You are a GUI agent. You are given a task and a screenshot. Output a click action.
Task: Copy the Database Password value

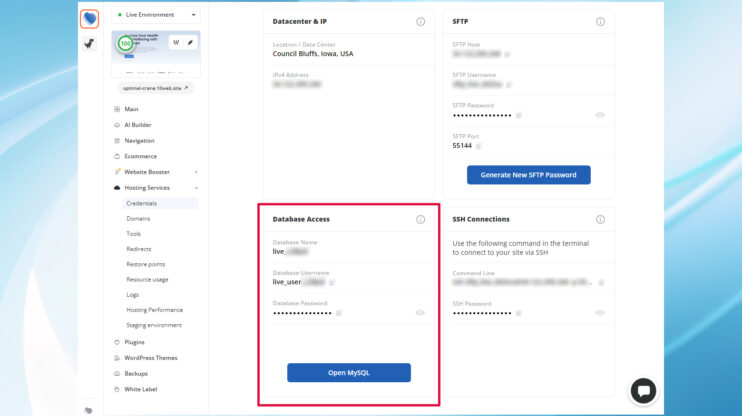(339, 313)
